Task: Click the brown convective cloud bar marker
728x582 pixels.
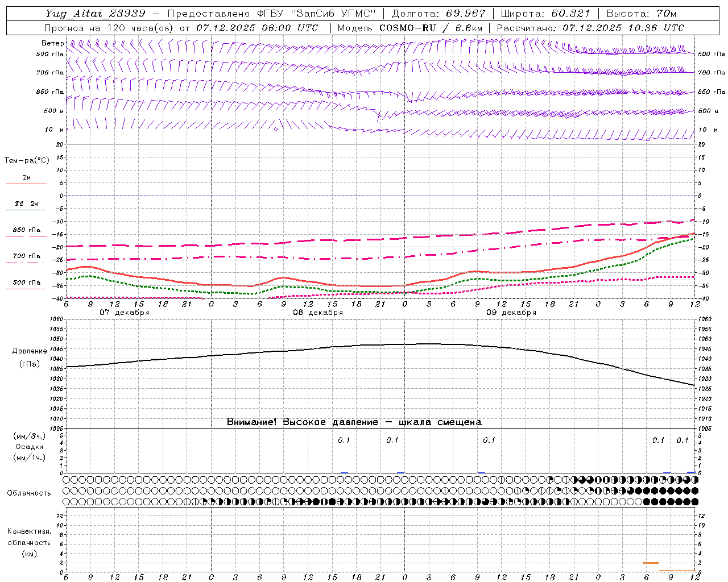Action: (x=651, y=563)
